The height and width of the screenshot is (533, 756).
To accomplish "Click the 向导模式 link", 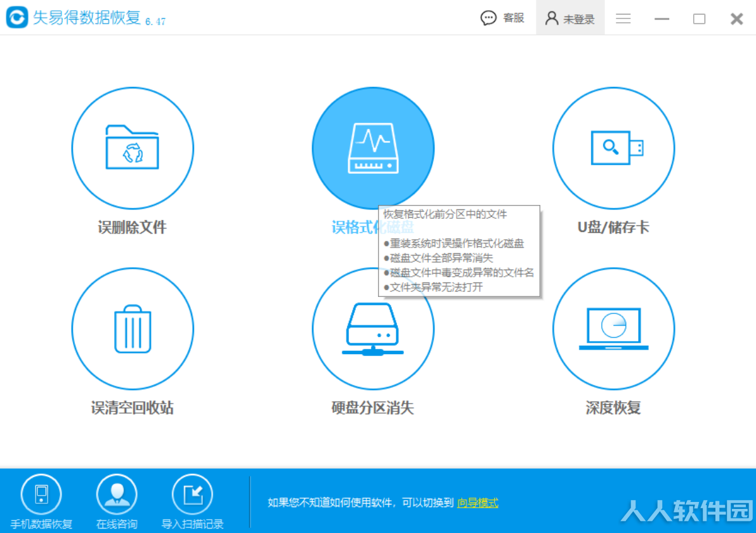I will 478,503.
